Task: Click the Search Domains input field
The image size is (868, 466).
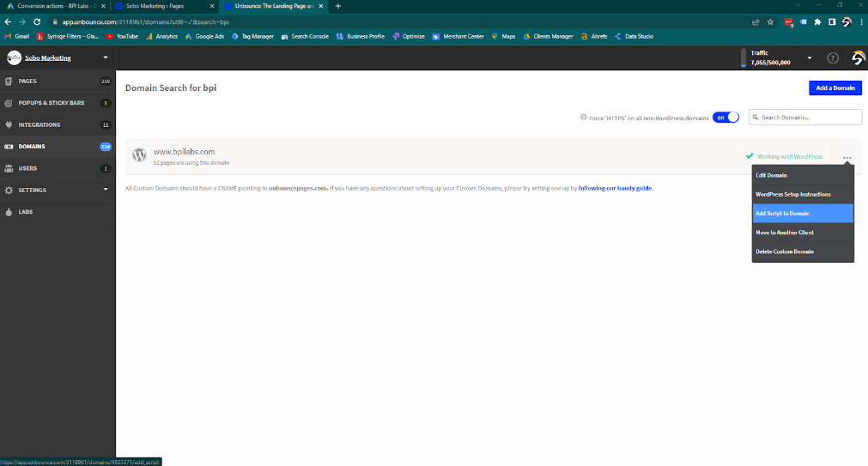Action: point(804,118)
